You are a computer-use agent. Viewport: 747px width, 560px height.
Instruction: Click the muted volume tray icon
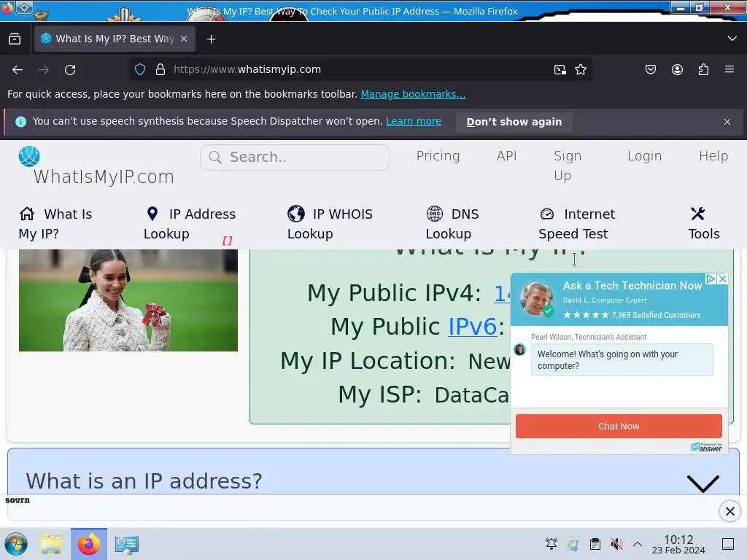[x=616, y=544]
